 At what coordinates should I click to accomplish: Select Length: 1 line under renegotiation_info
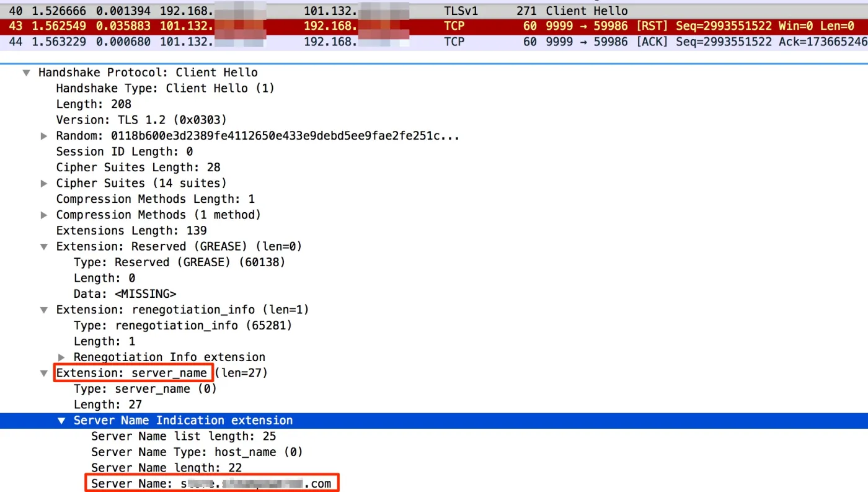104,341
